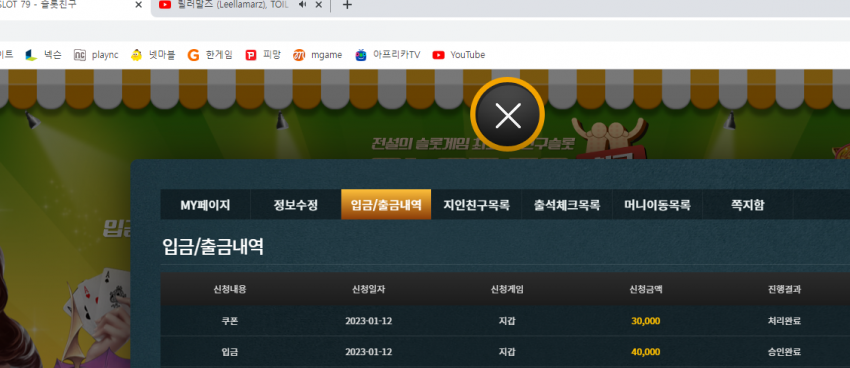Select the MY페이지 tab

point(205,205)
